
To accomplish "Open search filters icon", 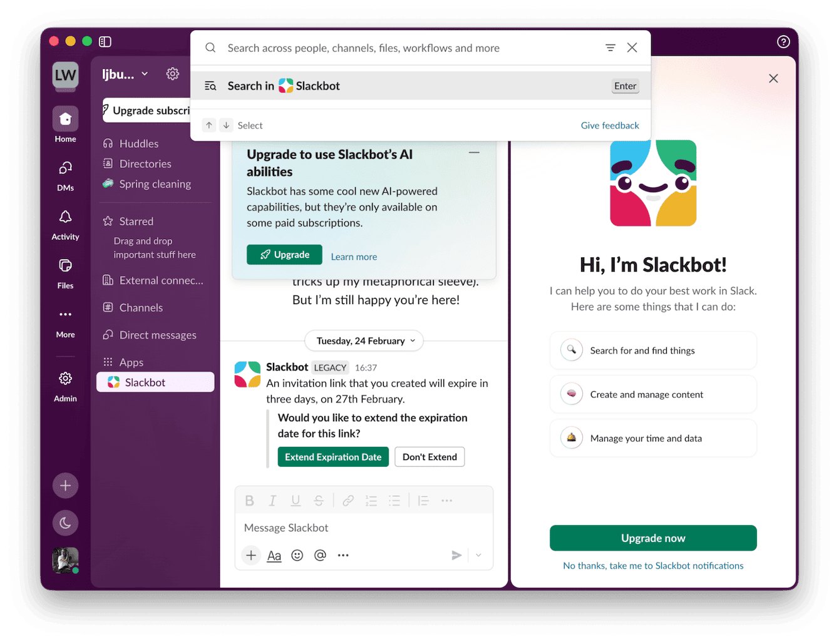I will pyautogui.click(x=610, y=48).
